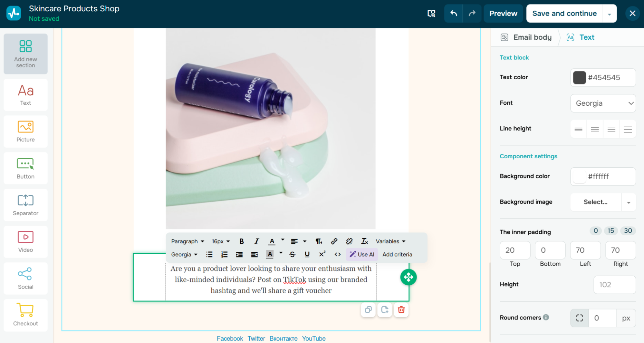Click the Round corners value field
The width and height of the screenshot is (644, 343).
(602, 318)
